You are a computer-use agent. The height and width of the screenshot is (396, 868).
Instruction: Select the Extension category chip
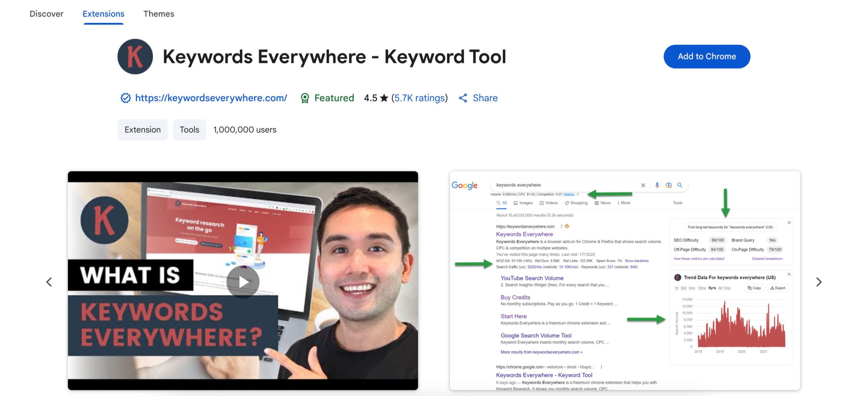(142, 130)
